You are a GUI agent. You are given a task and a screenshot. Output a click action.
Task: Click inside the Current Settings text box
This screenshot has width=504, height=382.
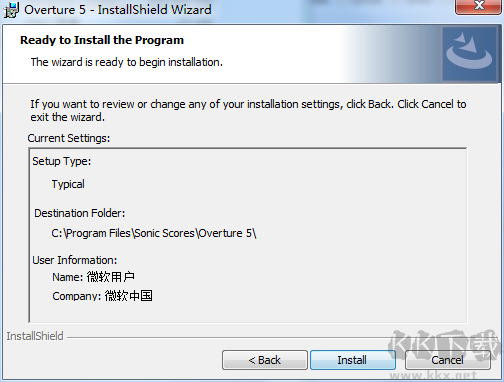[248, 235]
